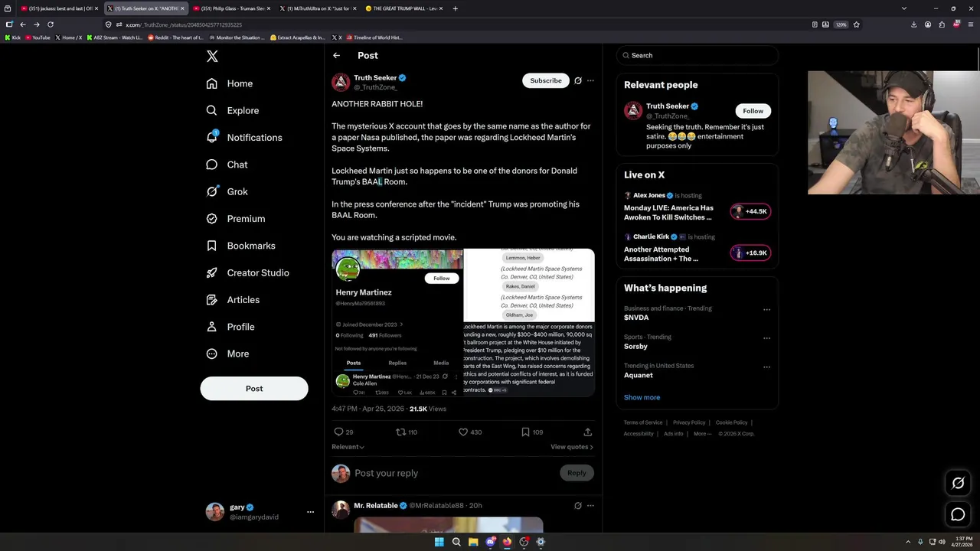Viewport: 980px width, 551px height.
Task: Open options for $NVDA trend
Action: pyautogui.click(x=766, y=310)
